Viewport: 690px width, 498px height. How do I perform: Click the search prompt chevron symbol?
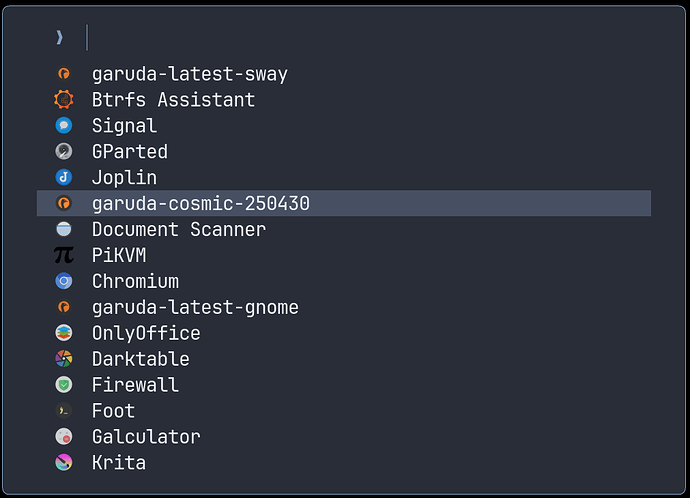59,37
